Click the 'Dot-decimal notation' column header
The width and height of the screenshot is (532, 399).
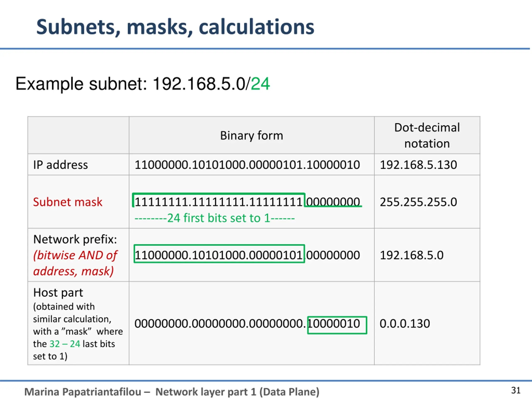tap(427, 135)
